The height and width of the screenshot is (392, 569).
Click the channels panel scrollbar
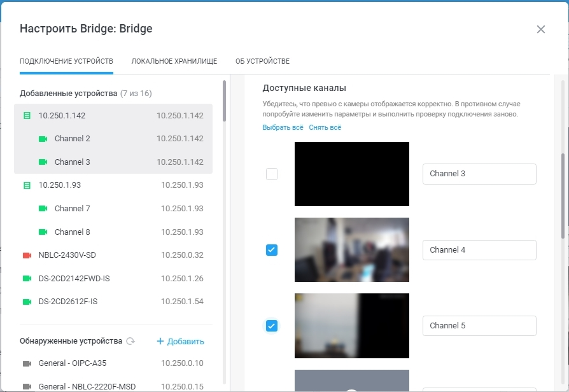tap(563, 196)
